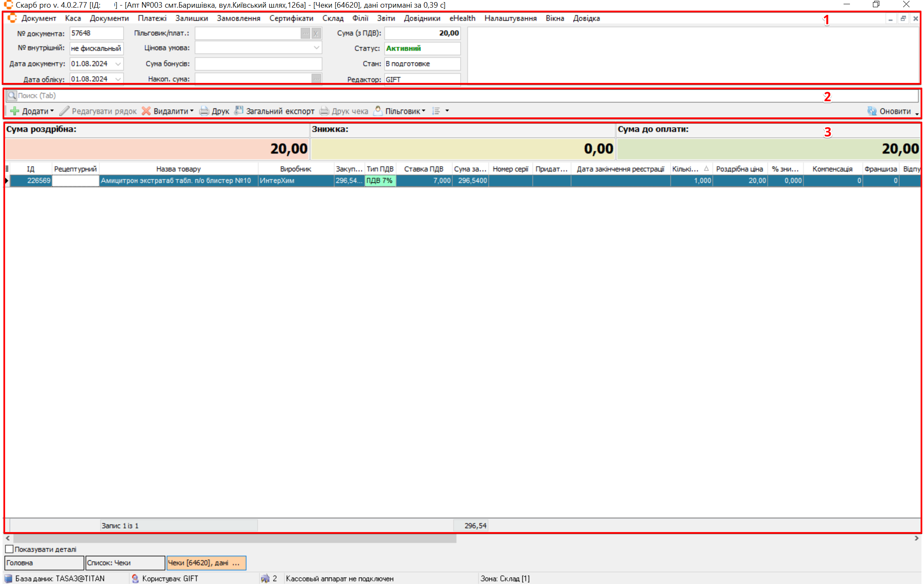Click the horizontal scrollbar right arrow

pyautogui.click(x=916, y=538)
